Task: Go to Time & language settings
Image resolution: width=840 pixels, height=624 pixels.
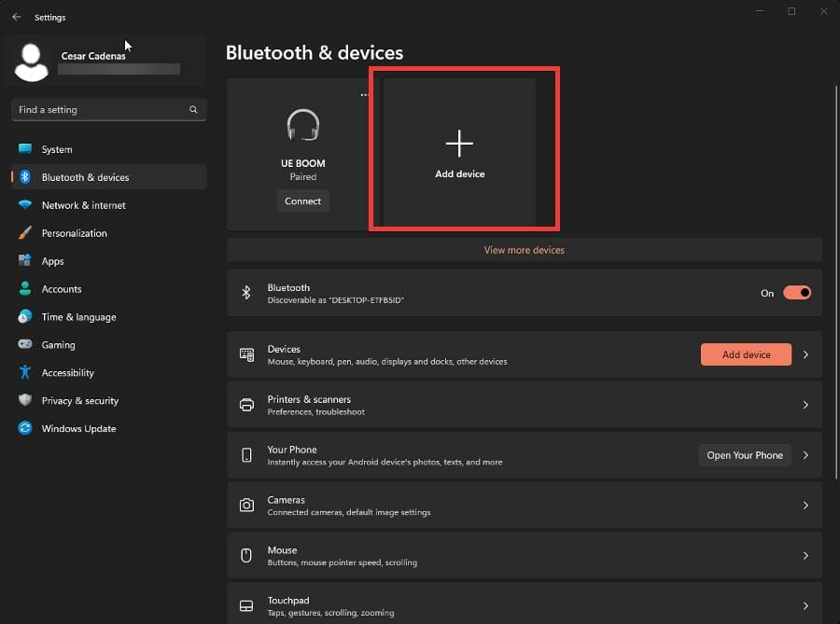Action: coord(78,317)
